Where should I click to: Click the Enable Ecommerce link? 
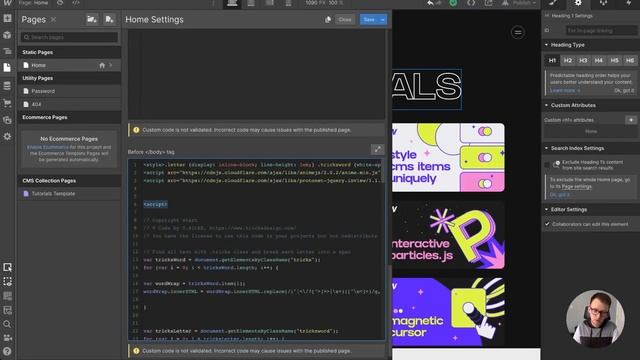47,147
